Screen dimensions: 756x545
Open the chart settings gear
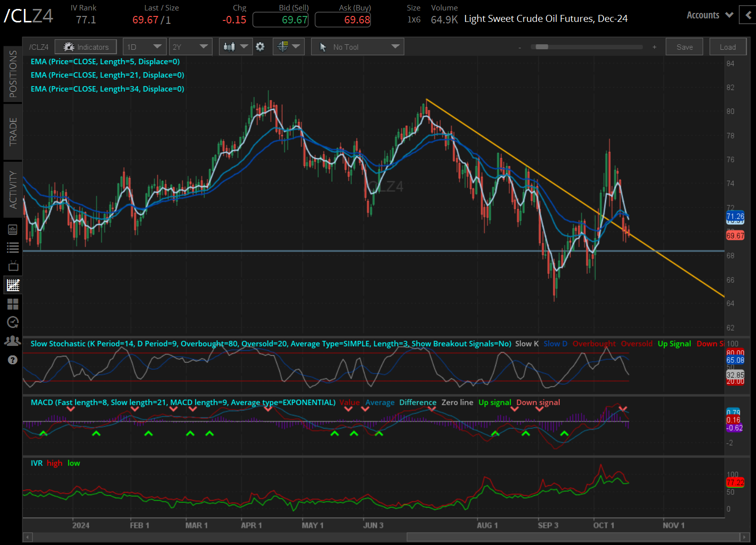point(260,47)
